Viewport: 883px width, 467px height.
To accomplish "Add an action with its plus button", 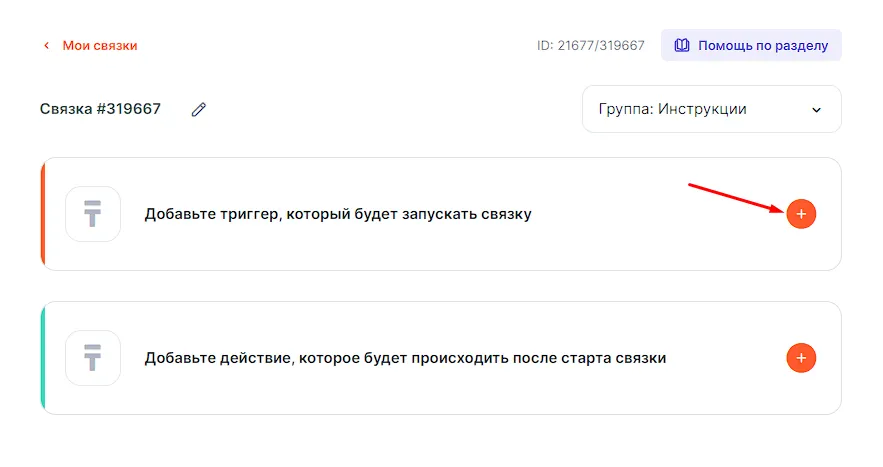I will (x=801, y=358).
